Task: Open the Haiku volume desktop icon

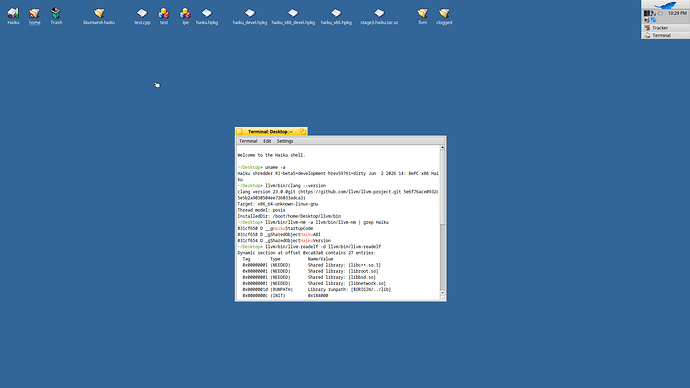Action: pyautogui.click(x=13, y=13)
